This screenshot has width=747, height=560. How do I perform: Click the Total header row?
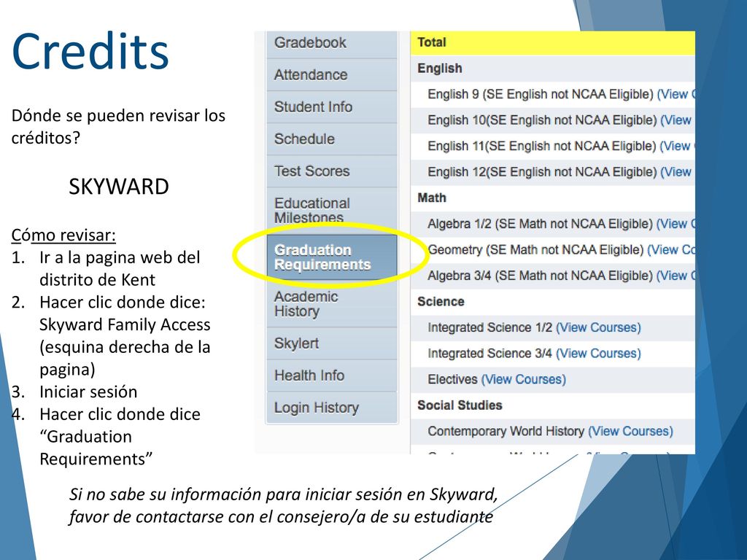(553, 43)
